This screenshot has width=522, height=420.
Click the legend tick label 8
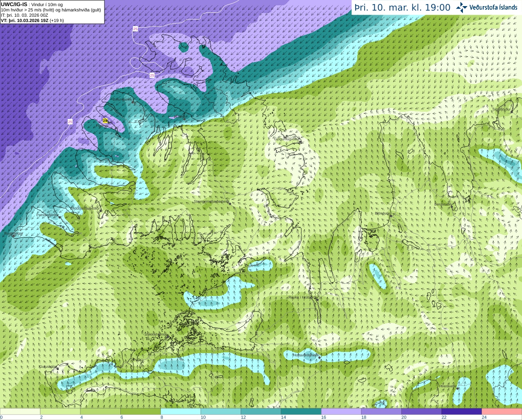coord(162,417)
